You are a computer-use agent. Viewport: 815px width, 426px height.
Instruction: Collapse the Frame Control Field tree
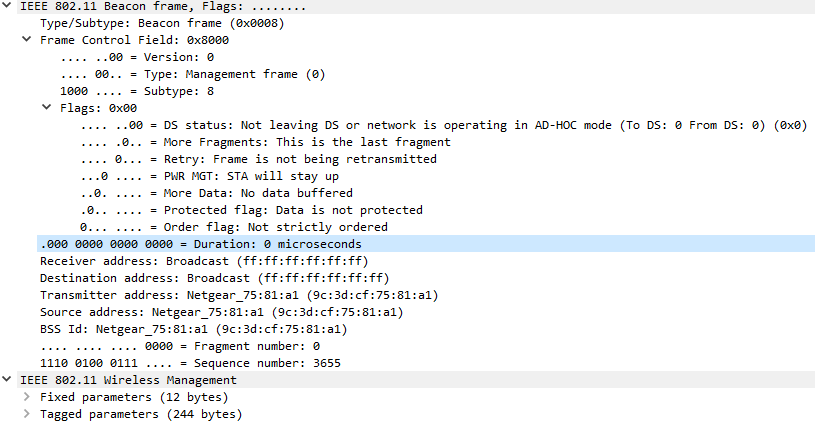pyautogui.click(x=27, y=40)
